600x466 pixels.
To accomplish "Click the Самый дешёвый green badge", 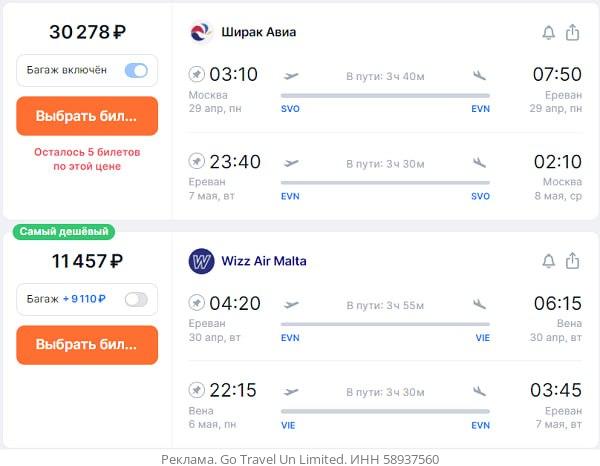I will tap(64, 232).
